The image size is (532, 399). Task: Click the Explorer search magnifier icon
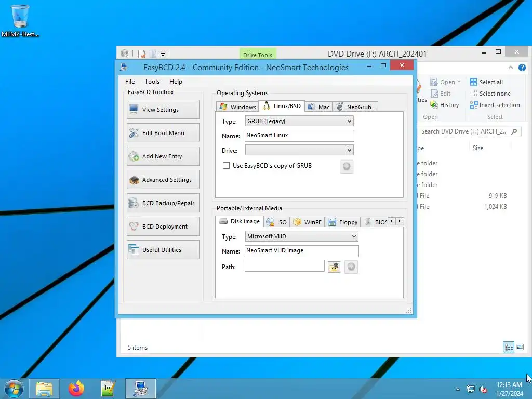click(x=514, y=131)
